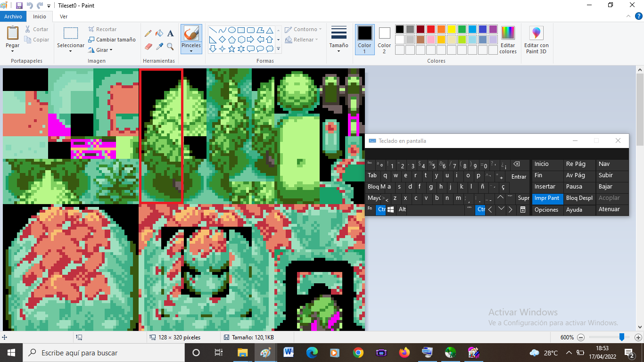Click the zoom-in plus button in status bar

[x=638, y=337]
